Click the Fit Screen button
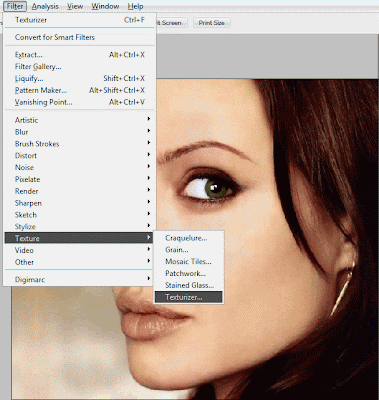379x400 pixels. 171,23
